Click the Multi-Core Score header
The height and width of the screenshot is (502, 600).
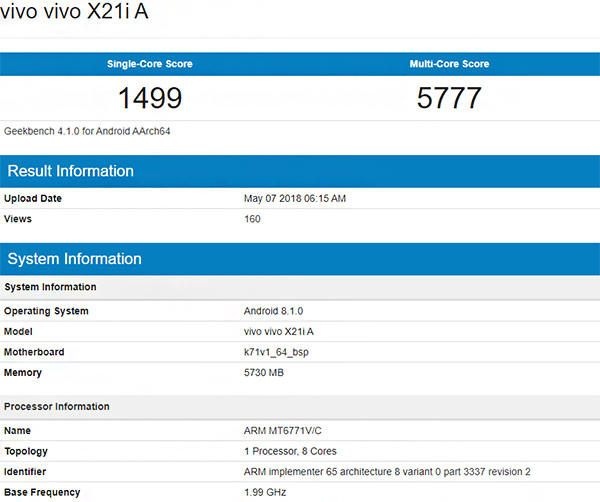449,64
